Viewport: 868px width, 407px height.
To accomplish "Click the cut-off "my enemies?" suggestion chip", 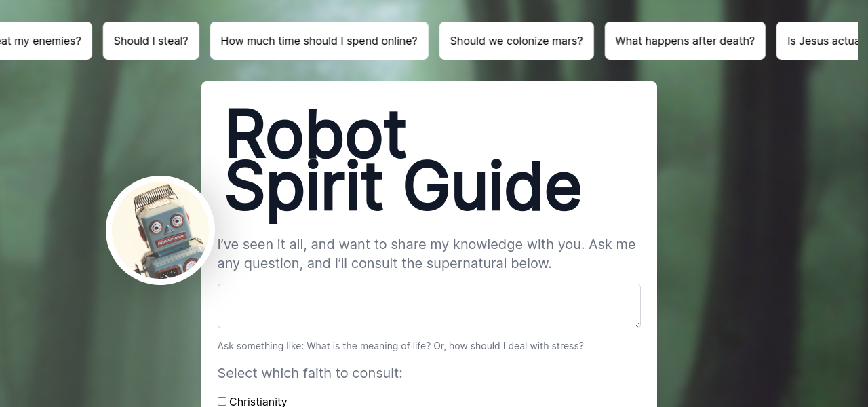I will [x=42, y=41].
